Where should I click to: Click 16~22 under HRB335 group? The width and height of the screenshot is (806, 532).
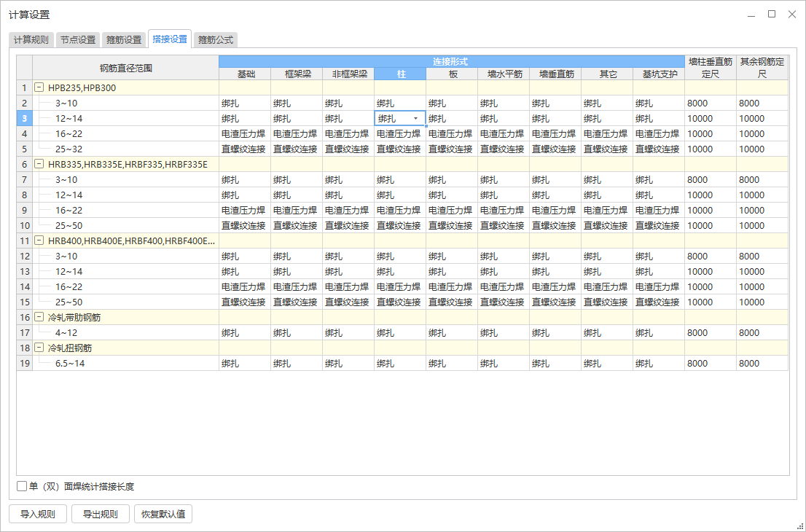(x=69, y=210)
